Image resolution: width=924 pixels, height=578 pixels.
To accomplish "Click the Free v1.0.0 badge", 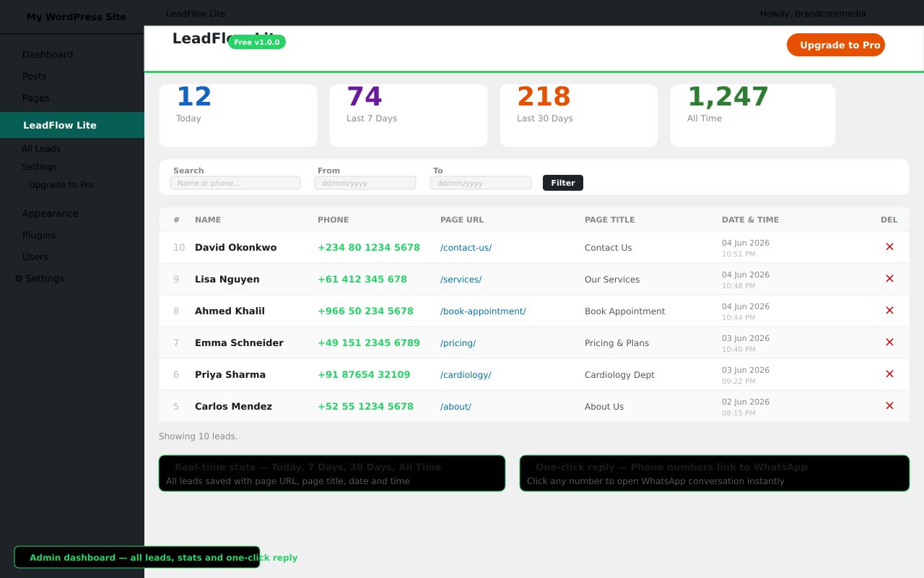I will (257, 42).
